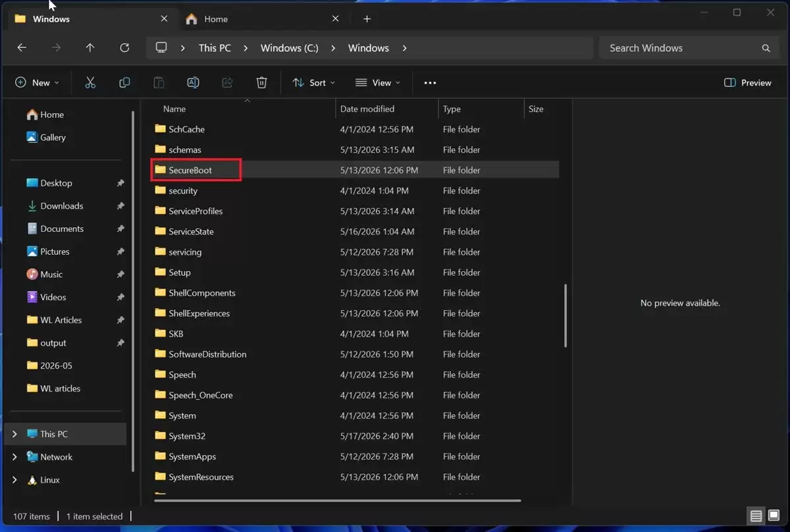Open output folder in navigation pane

point(46,343)
